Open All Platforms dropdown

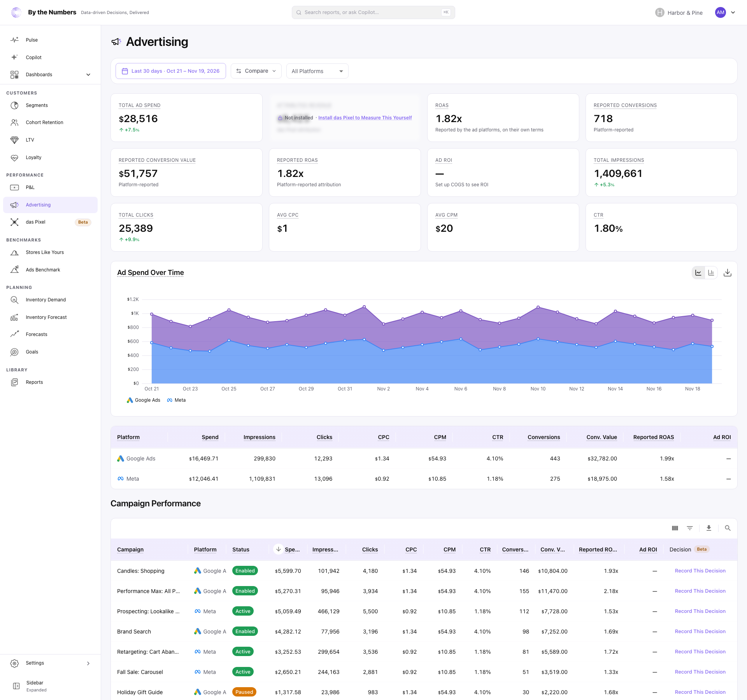click(317, 71)
